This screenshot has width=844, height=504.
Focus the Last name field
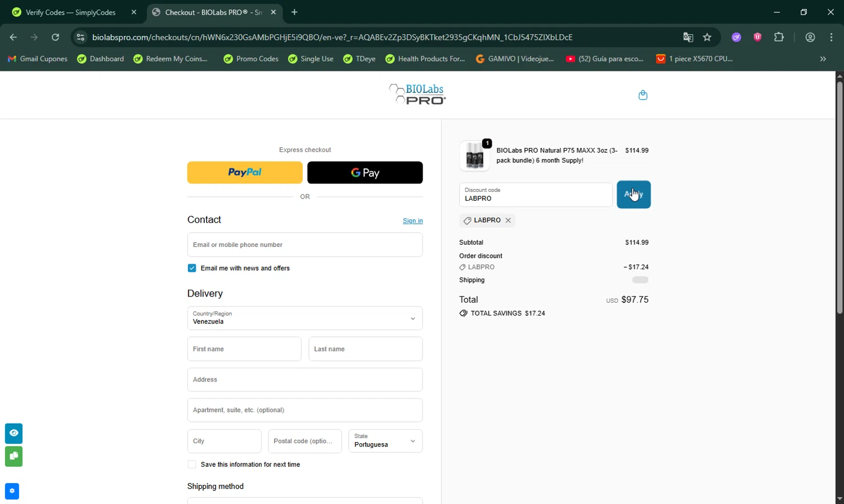tap(366, 349)
